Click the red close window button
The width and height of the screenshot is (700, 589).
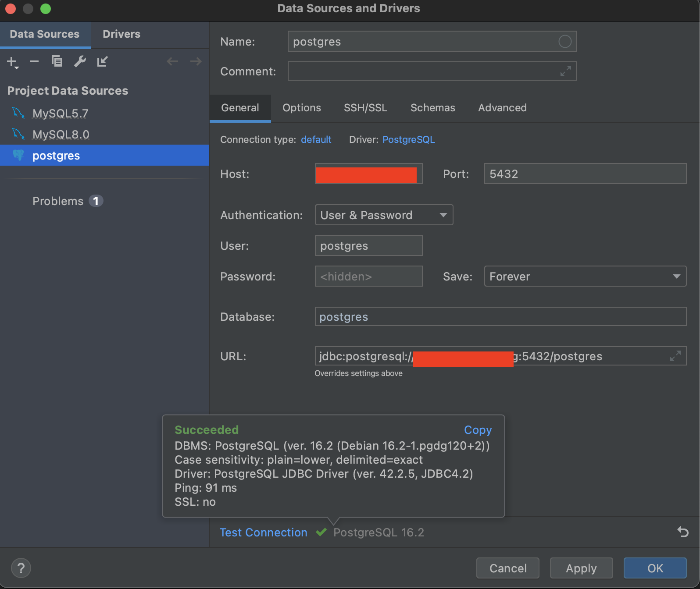pyautogui.click(x=11, y=8)
